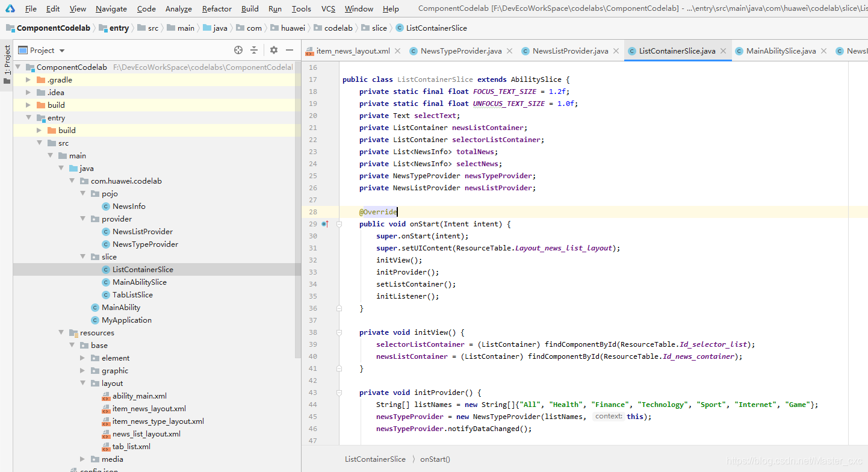Image resolution: width=868 pixels, height=472 pixels.
Task: Expand the media resource folder
Action: coord(82,459)
